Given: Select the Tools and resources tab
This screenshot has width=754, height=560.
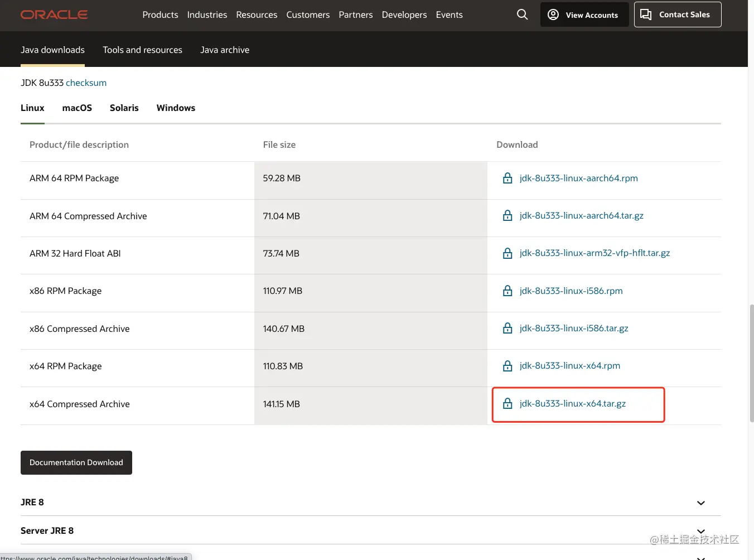Looking at the screenshot, I should tap(142, 50).
